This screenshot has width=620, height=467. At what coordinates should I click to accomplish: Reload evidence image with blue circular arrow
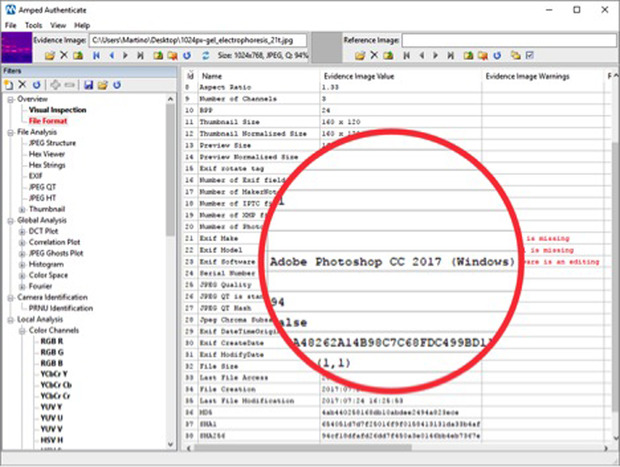[x=187, y=55]
